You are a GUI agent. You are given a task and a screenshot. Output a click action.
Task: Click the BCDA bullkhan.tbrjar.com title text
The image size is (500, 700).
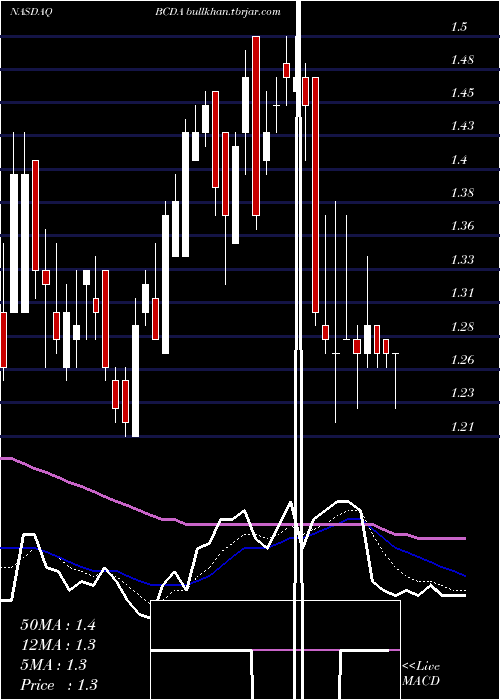[218, 12]
